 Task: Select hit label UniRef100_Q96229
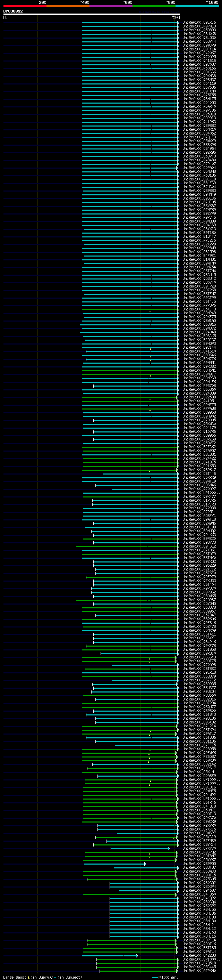(199, 565)
